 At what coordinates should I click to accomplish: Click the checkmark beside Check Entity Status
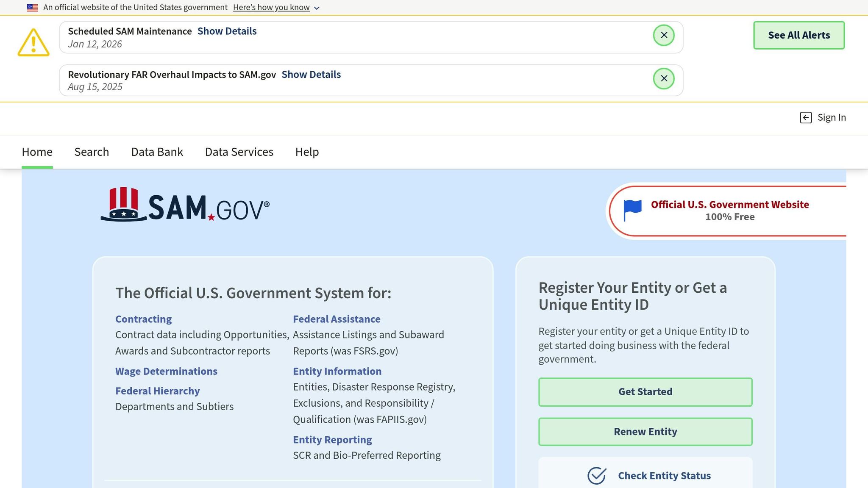coord(596,475)
